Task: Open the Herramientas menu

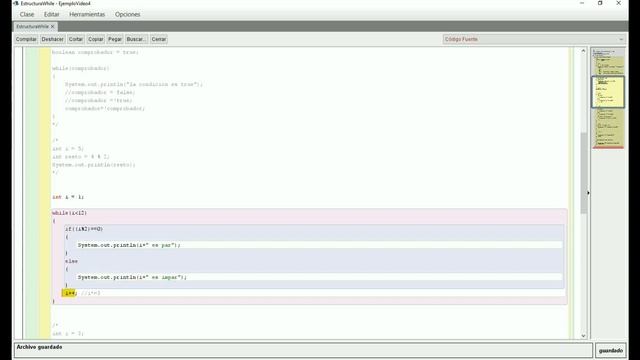Action: [87, 14]
